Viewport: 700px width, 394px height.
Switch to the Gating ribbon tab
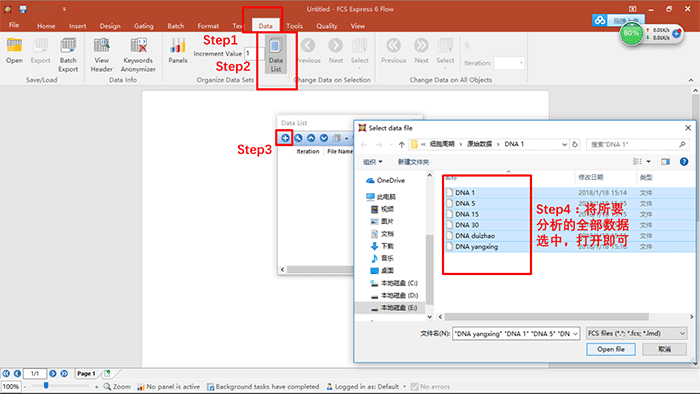click(143, 26)
